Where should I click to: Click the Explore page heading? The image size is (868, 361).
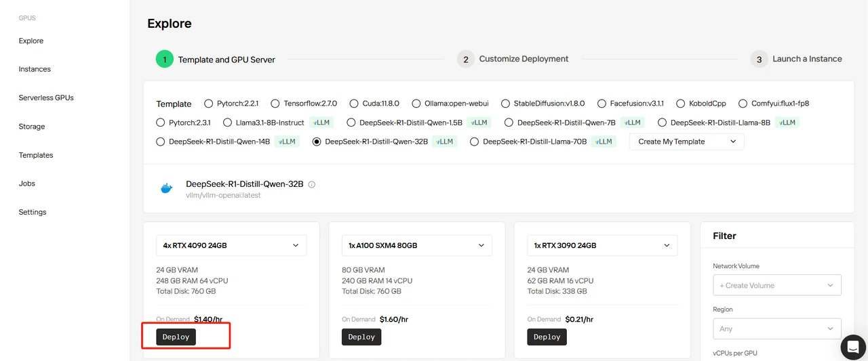pyautogui.click(x=170, y=24)
